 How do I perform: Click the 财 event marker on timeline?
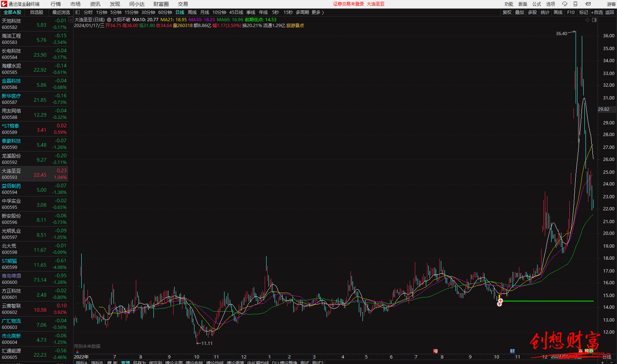click(512, 351)
